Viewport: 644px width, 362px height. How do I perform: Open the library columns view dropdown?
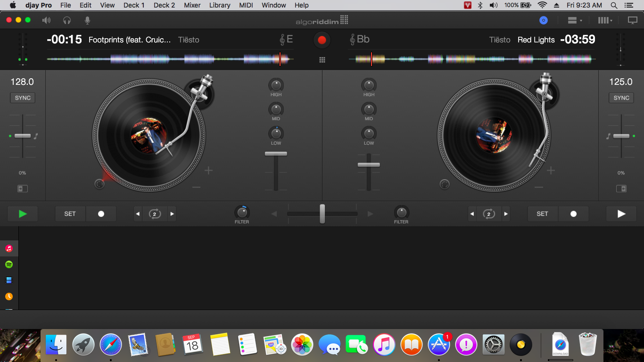coord(605,20)
